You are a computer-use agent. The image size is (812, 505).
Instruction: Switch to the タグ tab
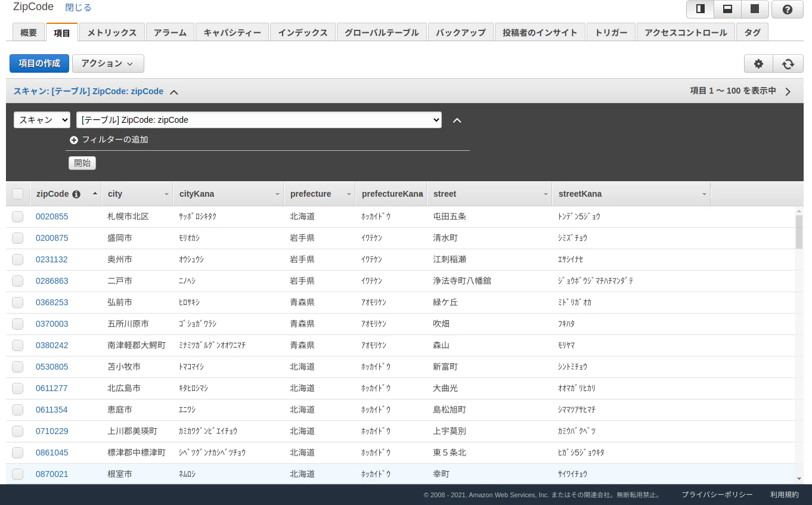click(x=752, y=32)
